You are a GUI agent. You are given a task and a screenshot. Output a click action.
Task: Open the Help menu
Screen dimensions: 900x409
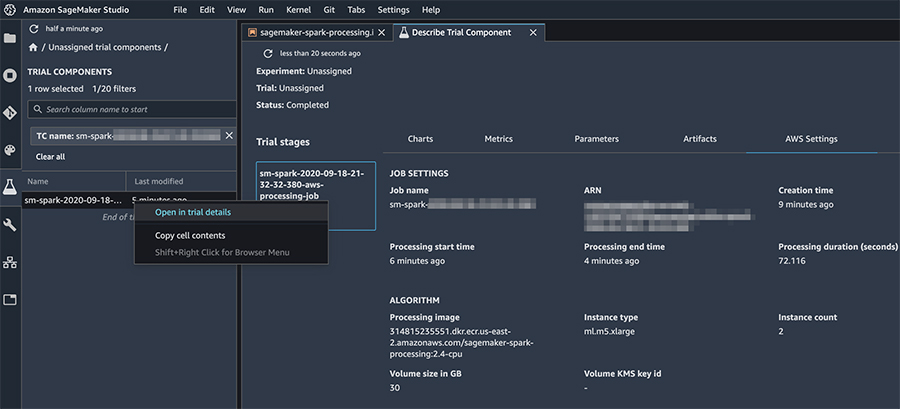click(x=431, y=10)
